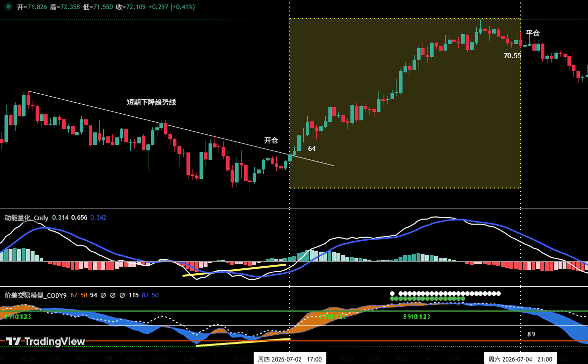The width and height of the screenshot is (588, 364).
Task: Click the orange 87 indicator value
Action: 74,295
